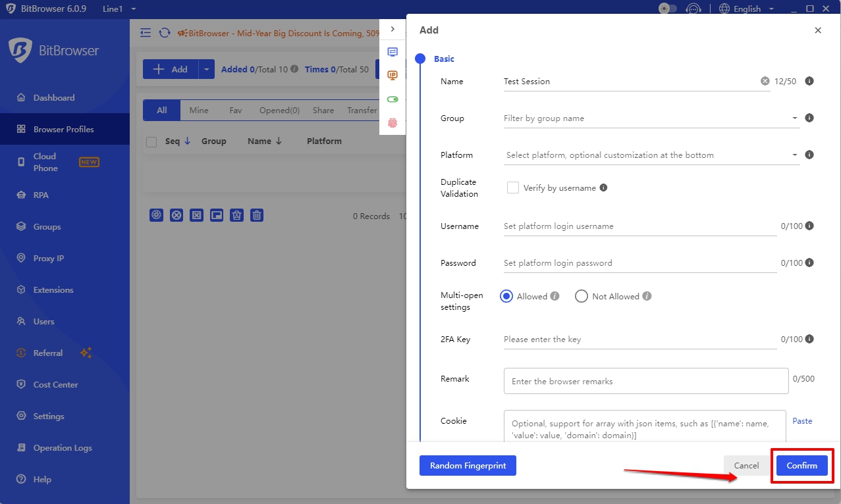841x504 pixels.
Task: Collapse the sidebar with the menu-fold icon
Action: tap(146, 33)
